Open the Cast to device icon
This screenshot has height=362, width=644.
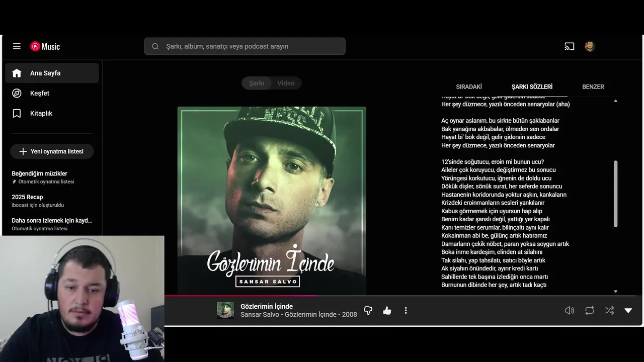570,46
